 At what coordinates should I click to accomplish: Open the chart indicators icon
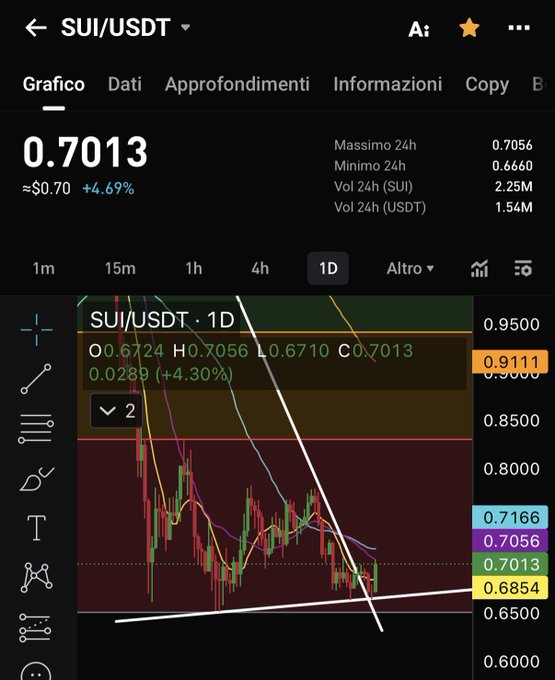[479, 268]
